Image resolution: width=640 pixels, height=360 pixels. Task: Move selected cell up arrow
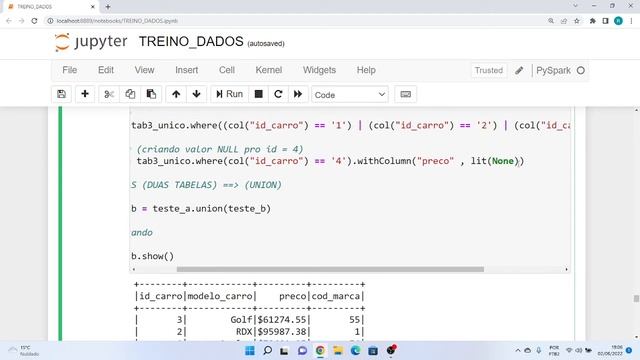pos(176,94)
